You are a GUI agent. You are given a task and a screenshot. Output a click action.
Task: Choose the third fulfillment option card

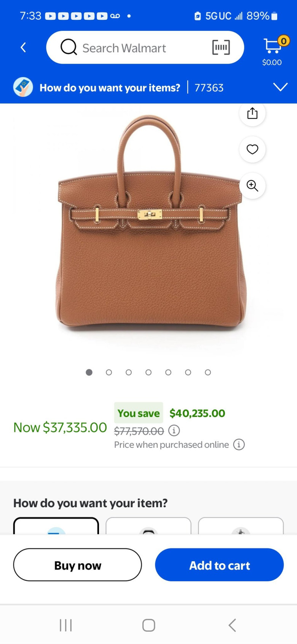[241, 526]
